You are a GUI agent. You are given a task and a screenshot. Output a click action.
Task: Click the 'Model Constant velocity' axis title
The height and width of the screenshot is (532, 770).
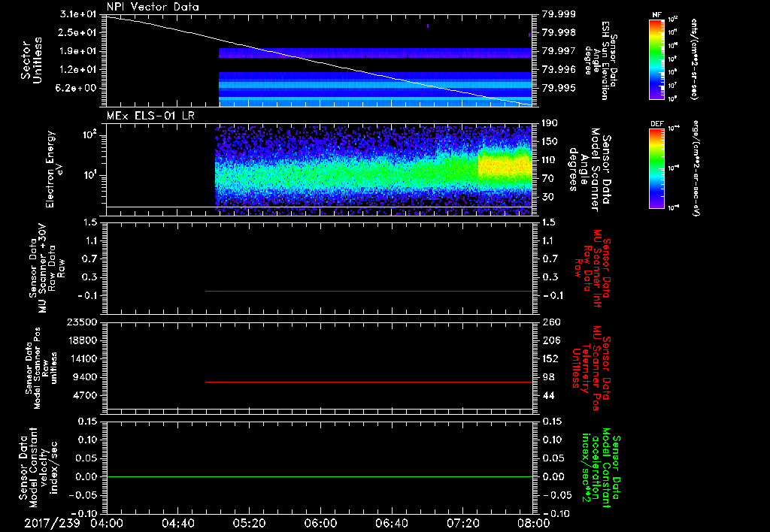38,467
